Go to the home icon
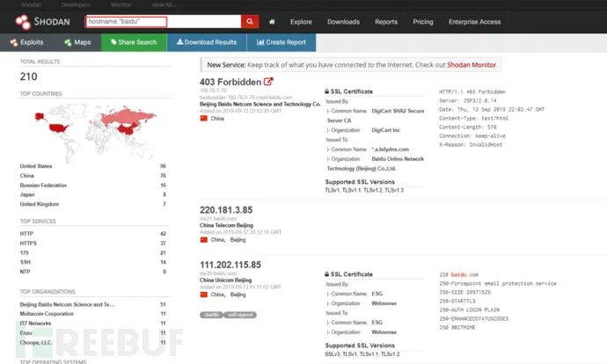 pyautogui.click(x=272, y=22)
